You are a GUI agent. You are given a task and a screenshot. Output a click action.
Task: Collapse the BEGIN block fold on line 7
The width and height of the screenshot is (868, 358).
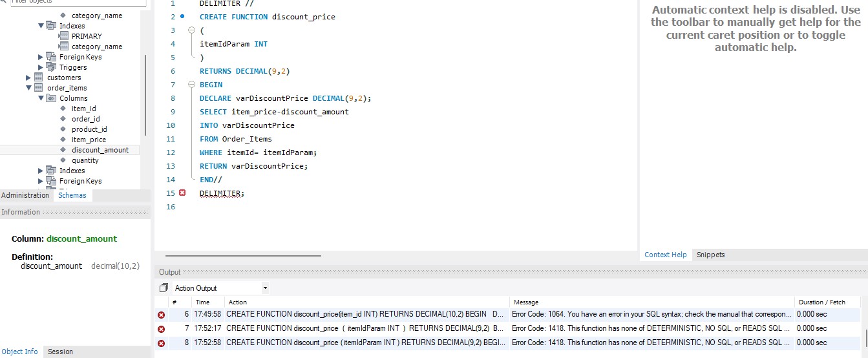(x=191, y=85)
